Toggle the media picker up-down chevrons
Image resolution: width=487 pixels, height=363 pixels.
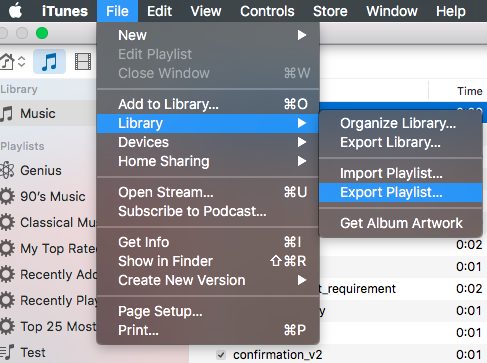click(21, 62)
